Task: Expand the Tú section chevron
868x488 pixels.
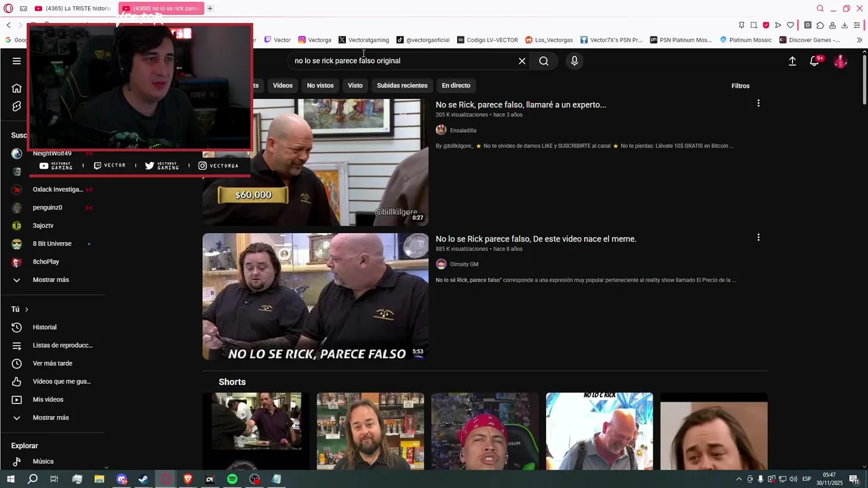Action: pos(26,310)
